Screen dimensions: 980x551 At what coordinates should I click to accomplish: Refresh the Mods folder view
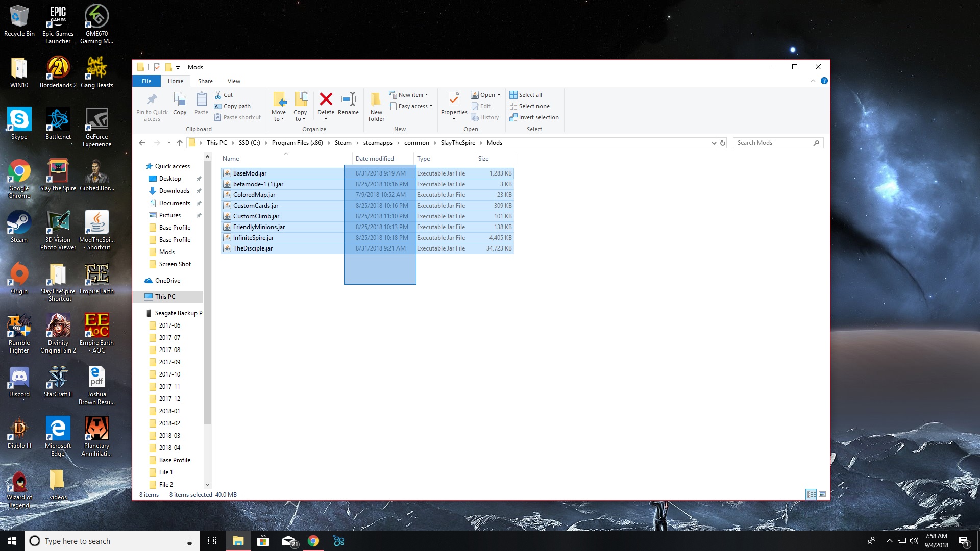[722, 143]
